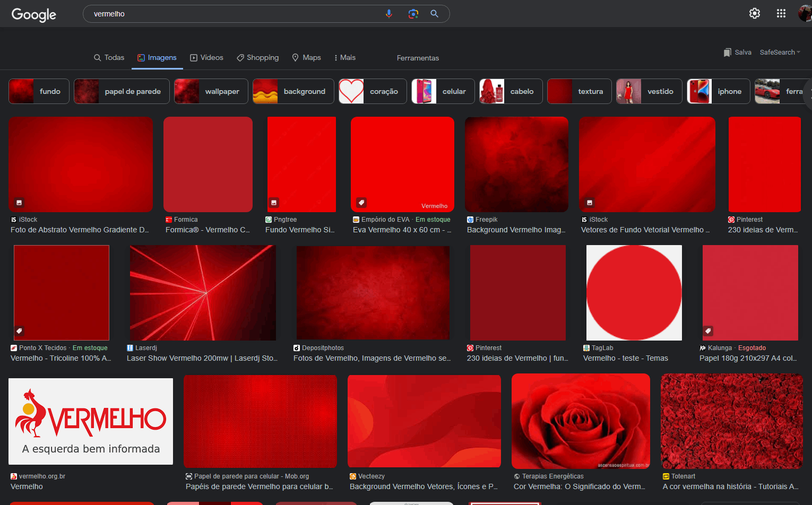
Task: Switch to the Vídeos tab
Action: [x=207, y=57]
